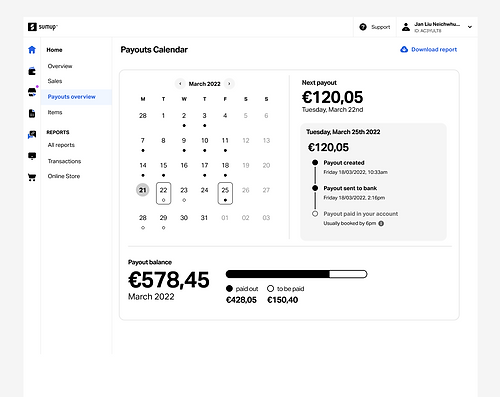Viewport: 500px width, 397px height.
Task: Click the SumUp logo
Action: (x=43, y=27)
